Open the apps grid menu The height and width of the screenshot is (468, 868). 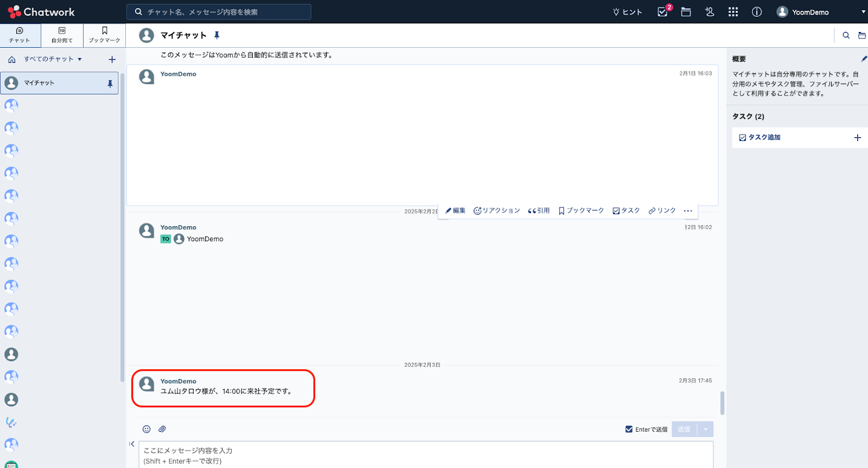click(733, 12)
